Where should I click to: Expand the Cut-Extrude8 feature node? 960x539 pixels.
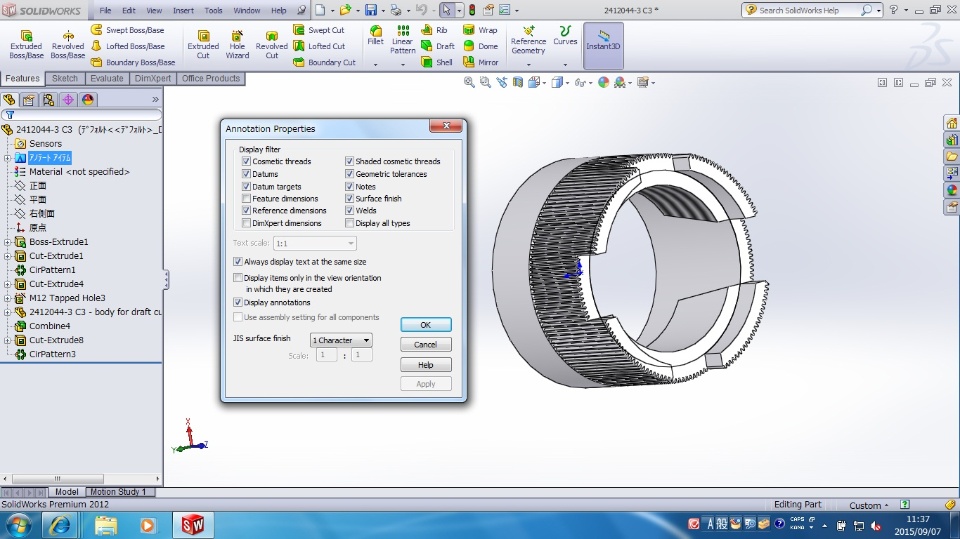(x=7, y=340)
